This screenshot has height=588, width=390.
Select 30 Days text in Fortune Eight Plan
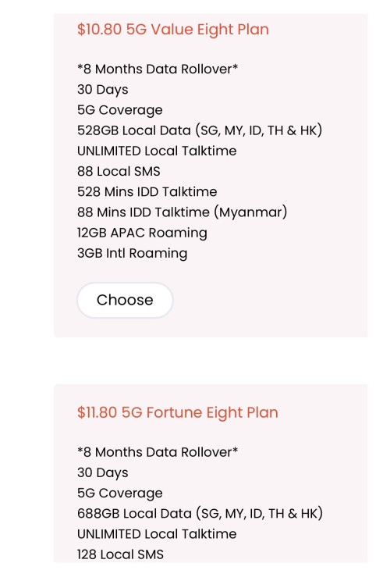click(x=103, y=472)
